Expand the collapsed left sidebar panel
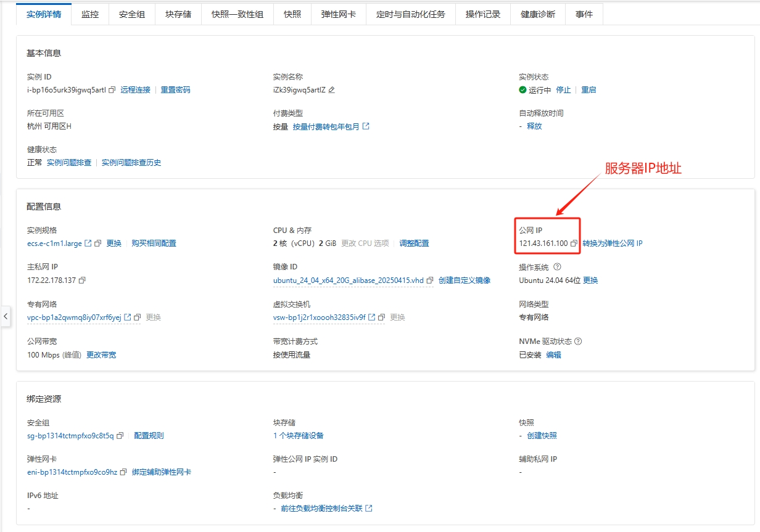The height and width of the screenshot is (532, 760). click(6, 316)
